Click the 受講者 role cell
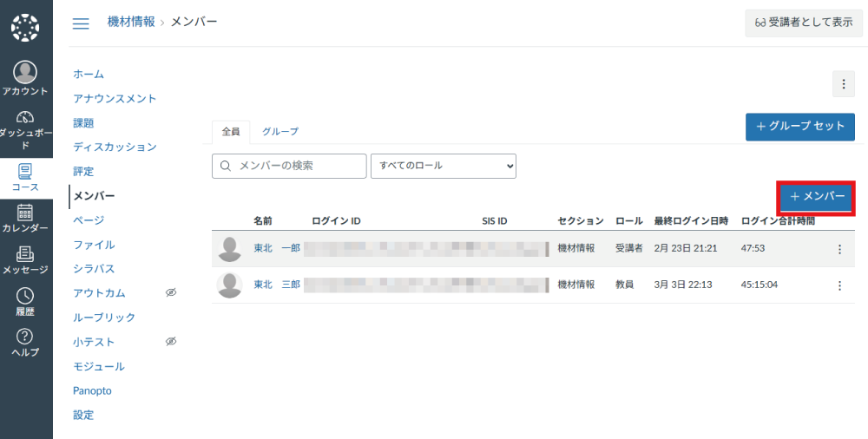Screen dimensions: 868x439 click(x=628, y=248)
